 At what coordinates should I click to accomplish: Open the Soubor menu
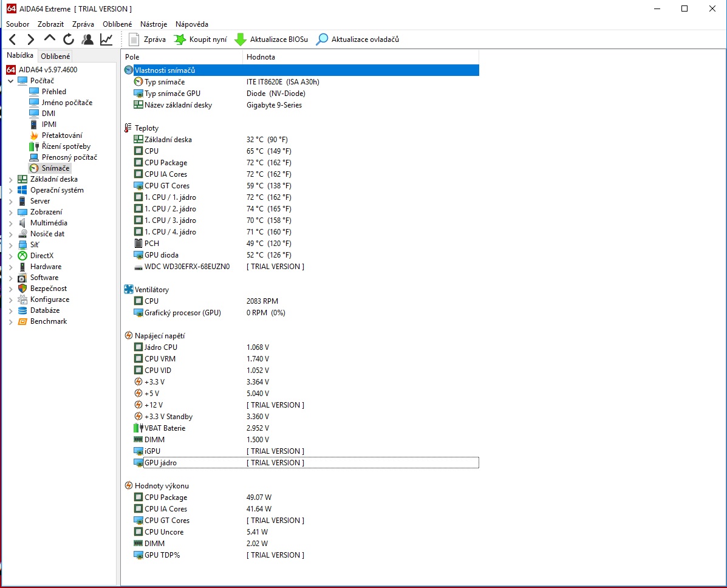click(18, 24)
